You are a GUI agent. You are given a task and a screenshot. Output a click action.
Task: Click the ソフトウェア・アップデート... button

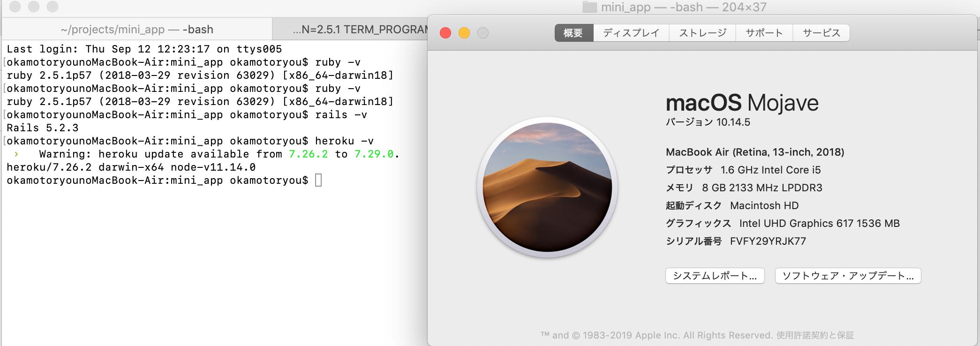coord(848,276)
